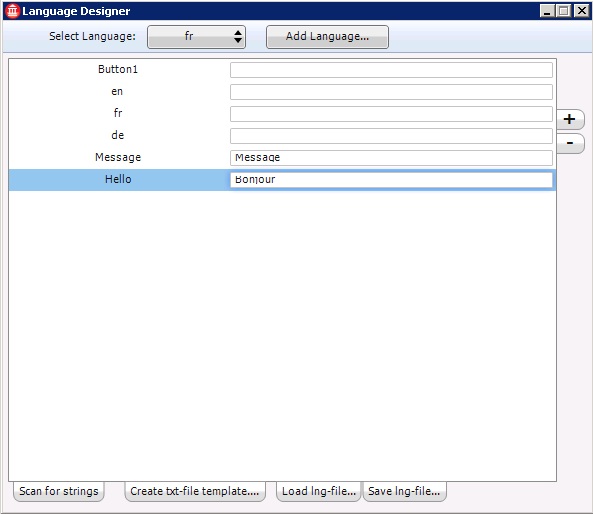The height and width of the screenshot is (514, 593).
Task: Focus the translation field for de
Action: (x=391, y=136)
